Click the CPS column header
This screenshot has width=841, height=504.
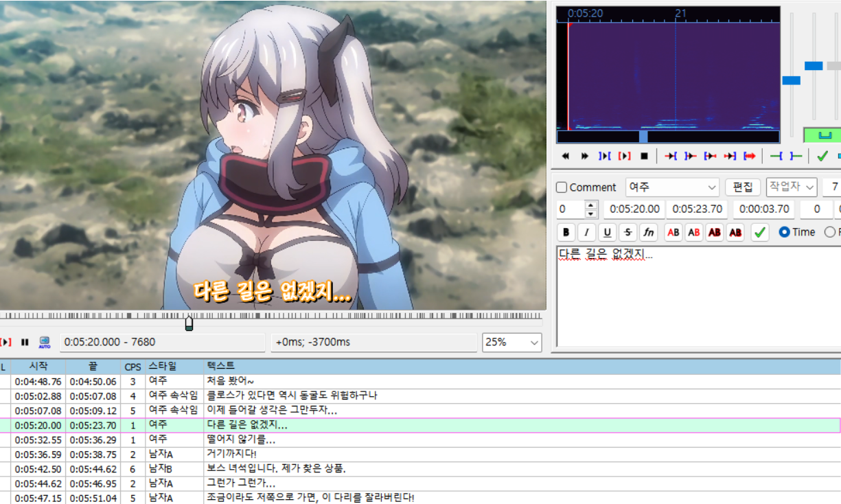tap(133, 367)
